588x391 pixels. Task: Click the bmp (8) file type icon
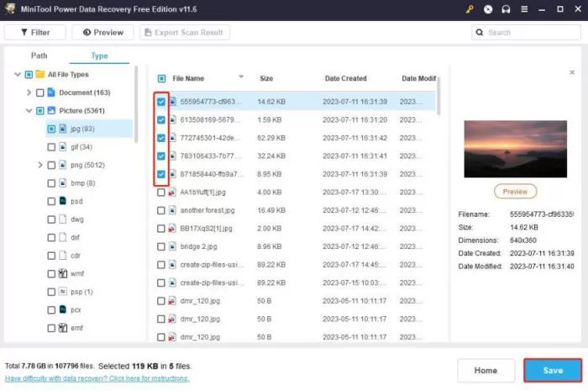click(63, 183)
